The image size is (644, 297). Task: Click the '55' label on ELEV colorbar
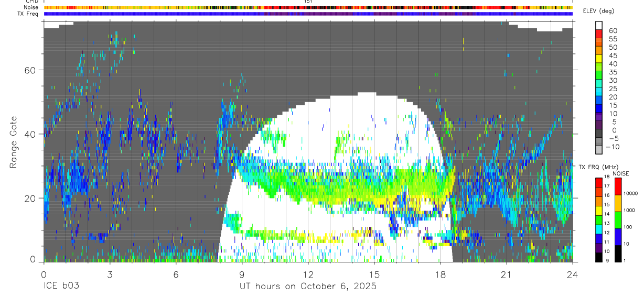[x=612, y=39]
